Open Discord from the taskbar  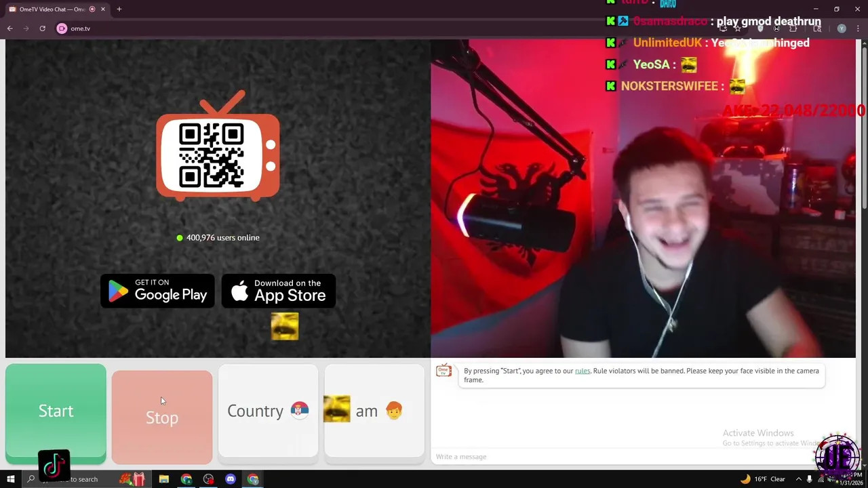(231, 479)
